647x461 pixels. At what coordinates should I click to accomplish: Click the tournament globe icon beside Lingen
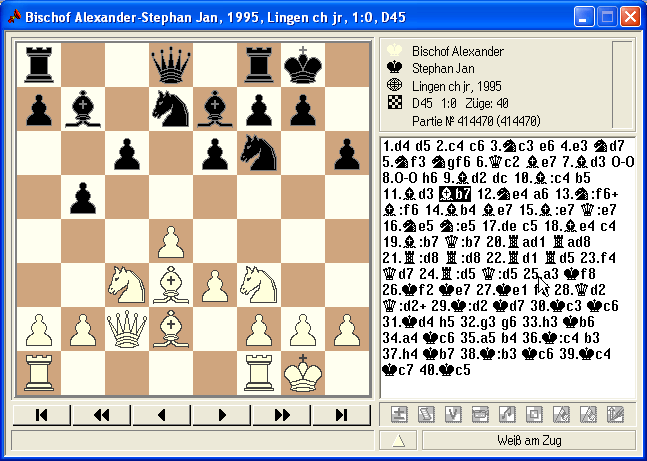coord(395,85)
